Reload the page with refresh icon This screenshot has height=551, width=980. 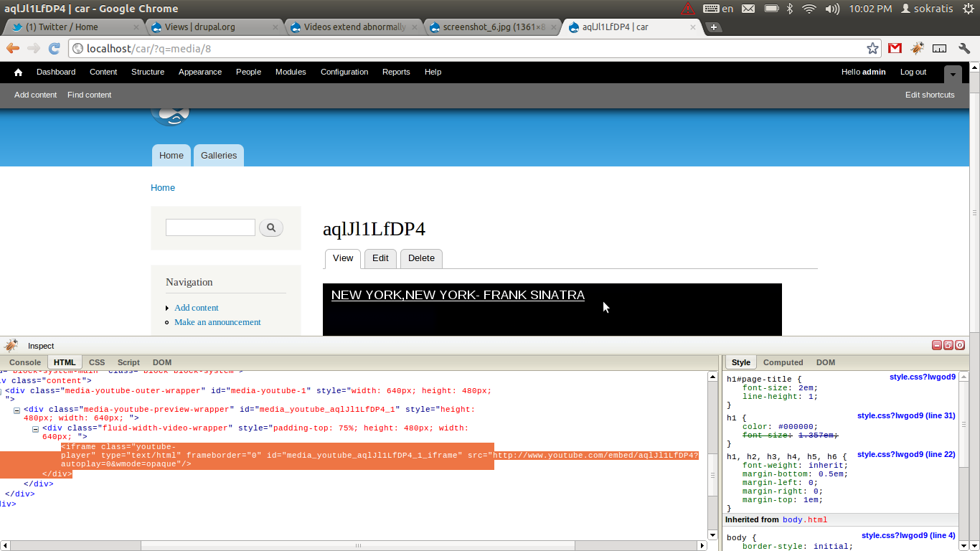[54, 48]
